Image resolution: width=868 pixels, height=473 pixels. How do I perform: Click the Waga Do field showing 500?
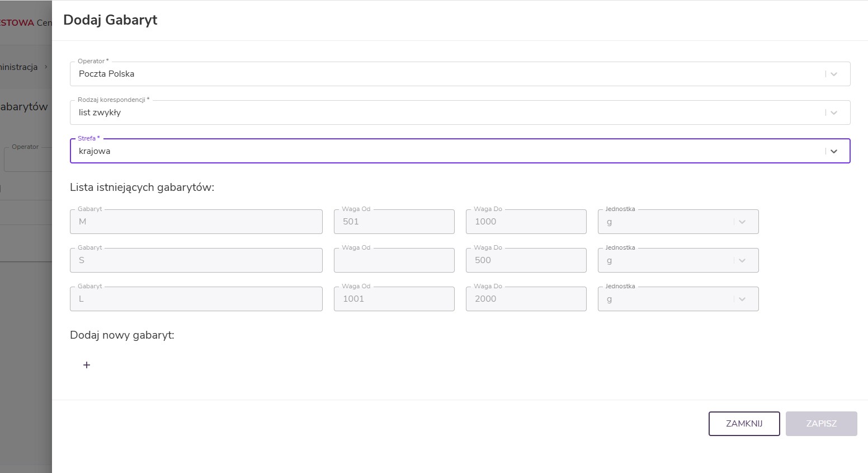[526, 260]
